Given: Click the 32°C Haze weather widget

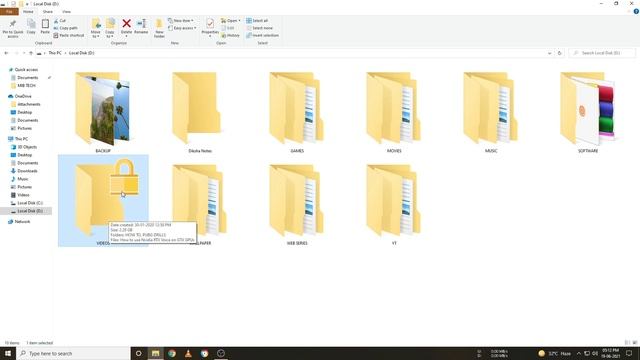Looking at the screenshot, I should pos(554,353).
